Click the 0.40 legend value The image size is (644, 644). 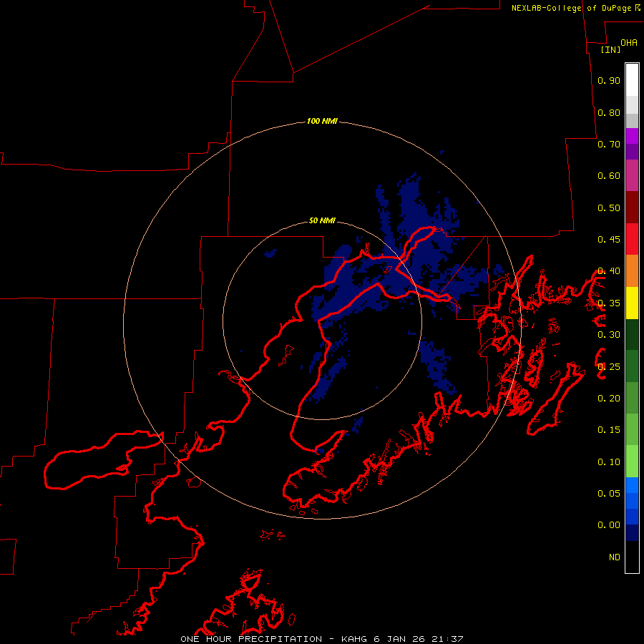pos(609,271)
